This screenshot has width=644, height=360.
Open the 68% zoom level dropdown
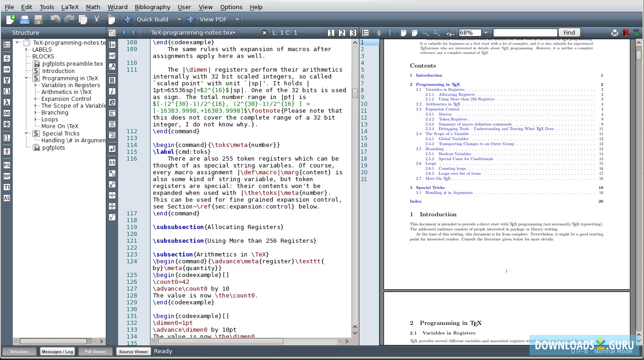point(486,33)
